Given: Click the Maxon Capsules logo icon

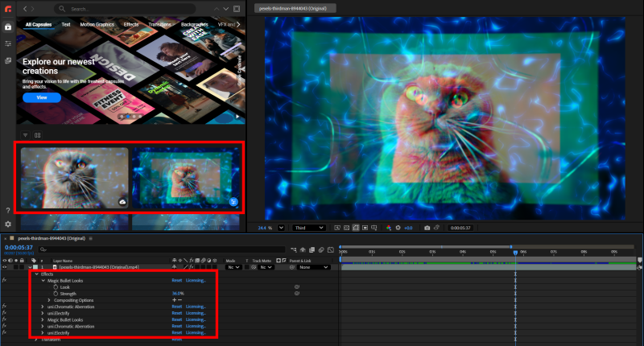Looking at the screenshot, I should click(x=8, y=9).
